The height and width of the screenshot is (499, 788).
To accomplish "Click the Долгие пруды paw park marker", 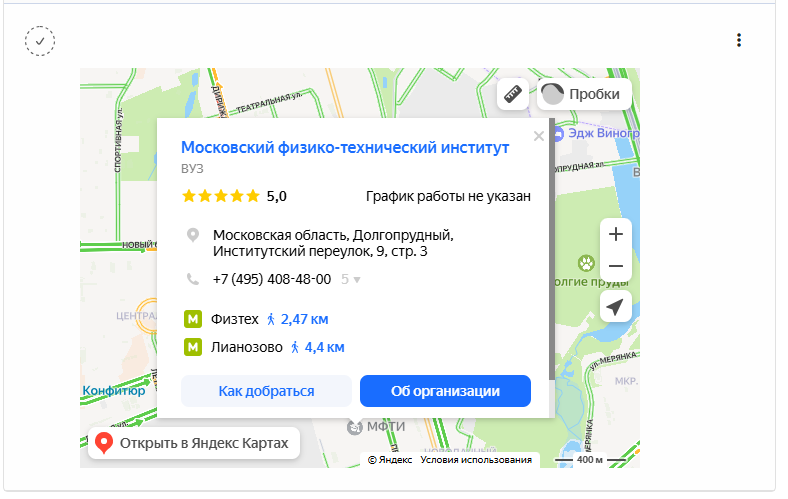I will [586, 263].
